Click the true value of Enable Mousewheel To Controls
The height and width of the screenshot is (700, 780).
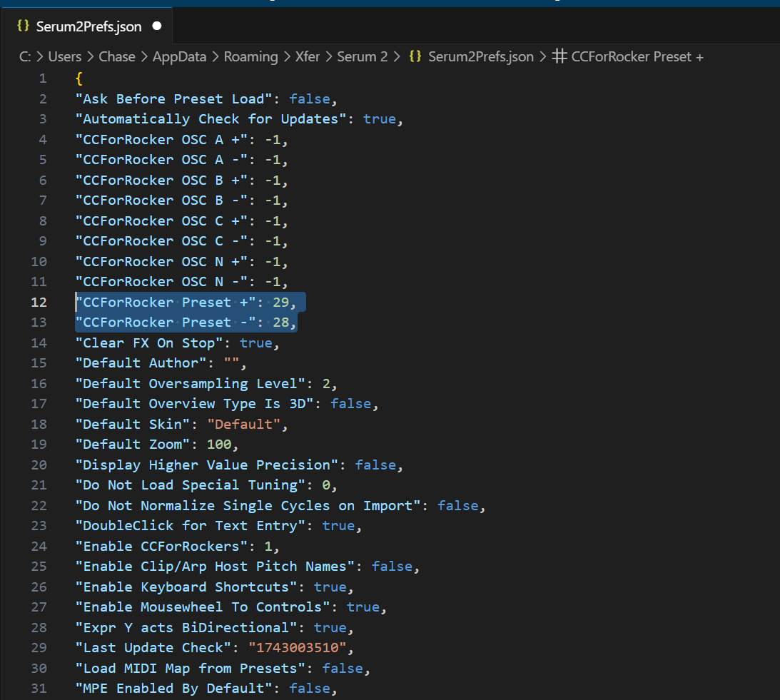click(x=363, y=607)
